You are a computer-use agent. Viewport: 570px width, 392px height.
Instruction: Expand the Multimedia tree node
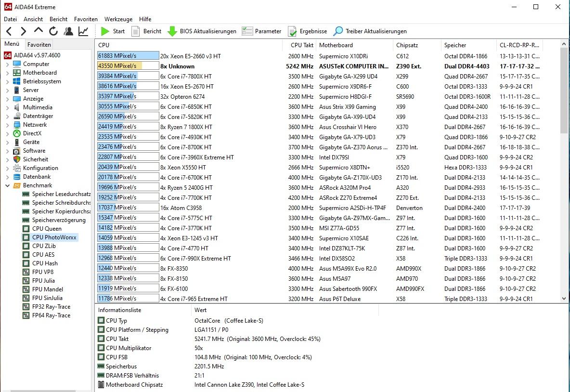(7, 107)
